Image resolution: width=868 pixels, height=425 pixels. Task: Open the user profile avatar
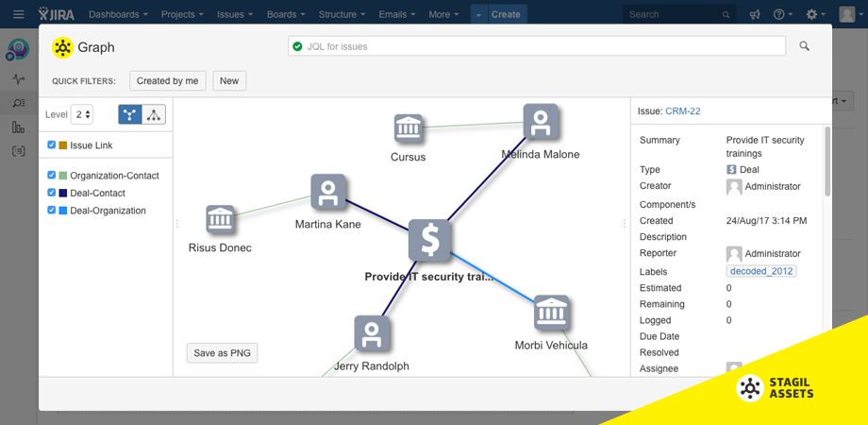[x=847, y=14]
